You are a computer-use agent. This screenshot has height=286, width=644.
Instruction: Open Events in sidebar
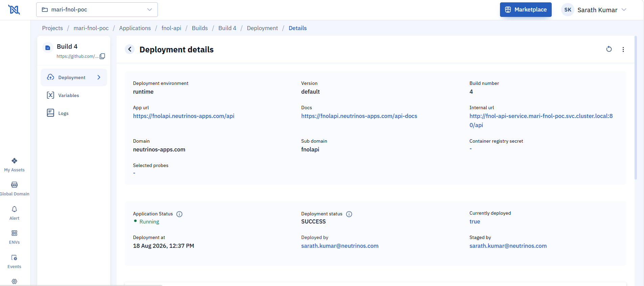coord(14,262)
